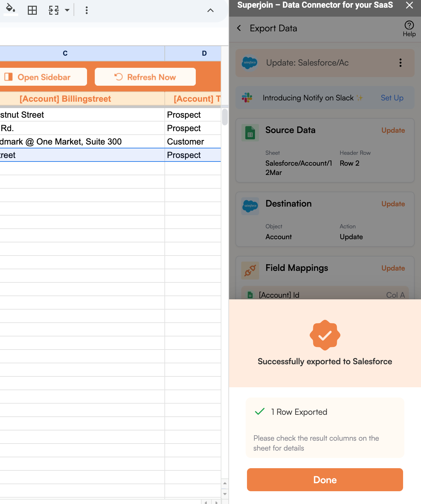Click the vertical scrollbar thumb of the sheet

tap(225, 117)
